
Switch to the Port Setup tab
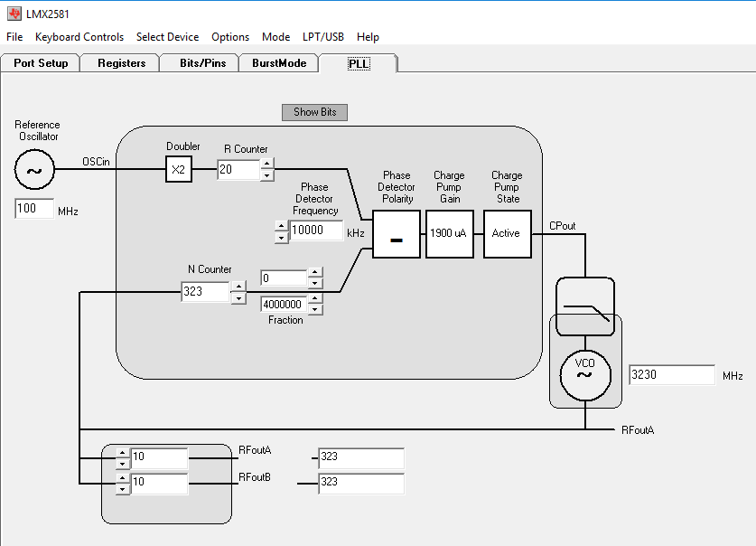pyautogui.click(x=41, y=63)
